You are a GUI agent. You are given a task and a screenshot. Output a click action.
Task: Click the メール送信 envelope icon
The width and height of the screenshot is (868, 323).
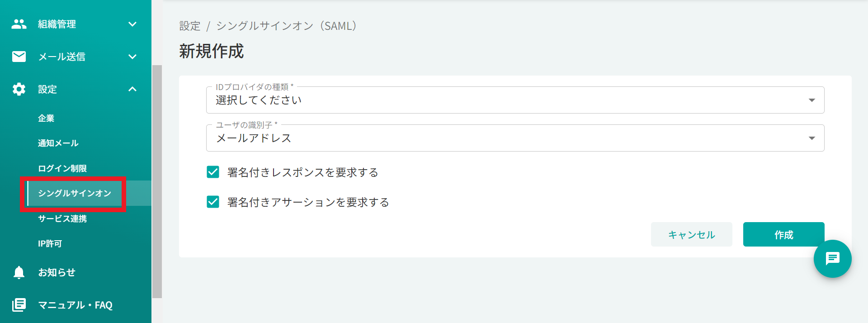pos(19,57)
